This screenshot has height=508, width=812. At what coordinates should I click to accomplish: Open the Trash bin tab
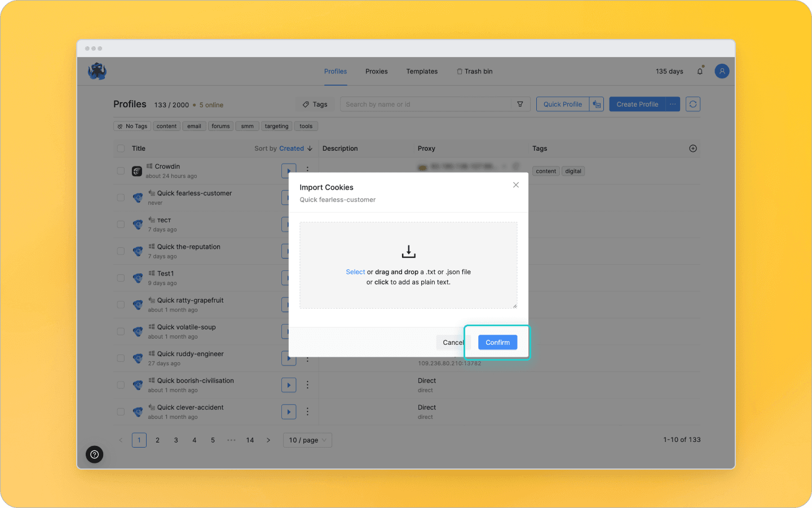474,72
